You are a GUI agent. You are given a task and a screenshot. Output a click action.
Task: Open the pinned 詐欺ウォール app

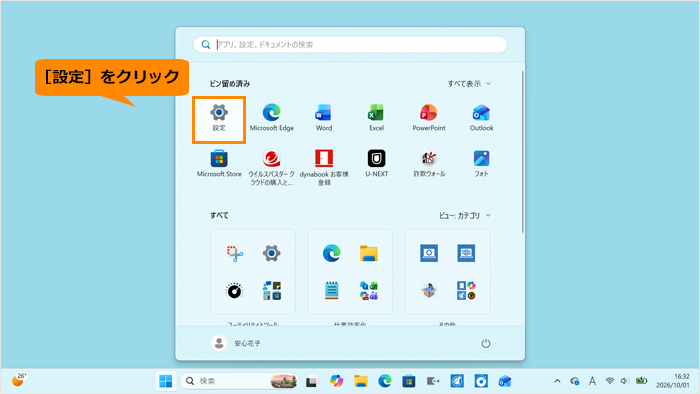point(429,164)
